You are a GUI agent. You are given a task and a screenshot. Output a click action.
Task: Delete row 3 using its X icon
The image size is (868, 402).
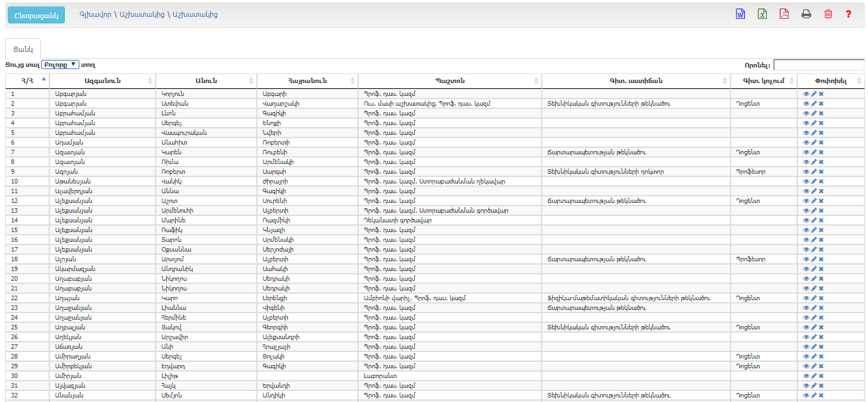pos(821,113)
